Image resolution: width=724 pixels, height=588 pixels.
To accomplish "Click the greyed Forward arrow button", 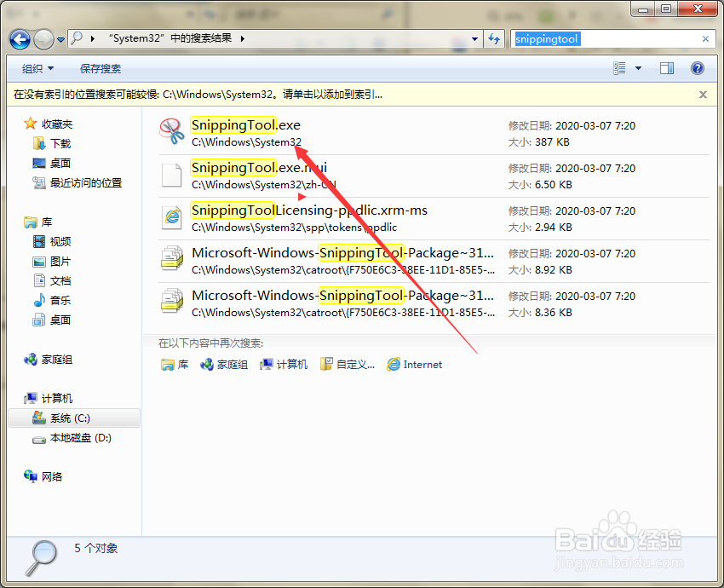I will pyautogui.click(x=43, y=39).
